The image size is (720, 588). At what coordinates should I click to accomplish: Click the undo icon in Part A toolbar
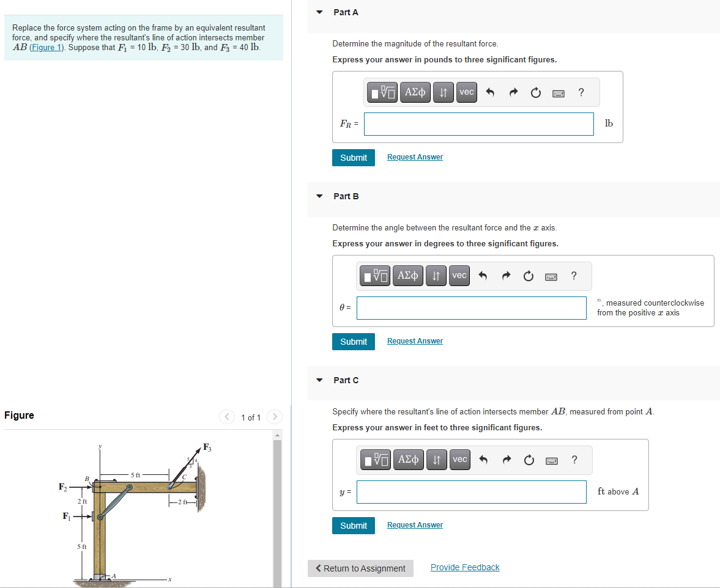tap(489, 92)
